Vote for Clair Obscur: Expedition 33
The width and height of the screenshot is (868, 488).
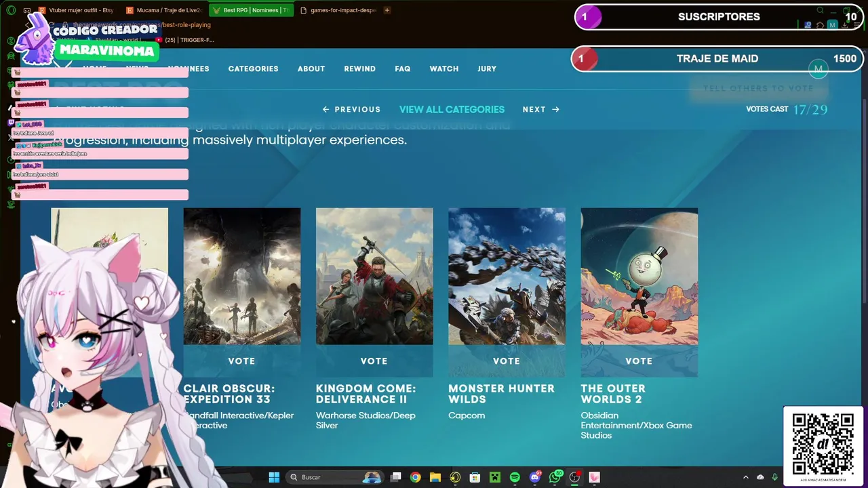click(241, 361)
